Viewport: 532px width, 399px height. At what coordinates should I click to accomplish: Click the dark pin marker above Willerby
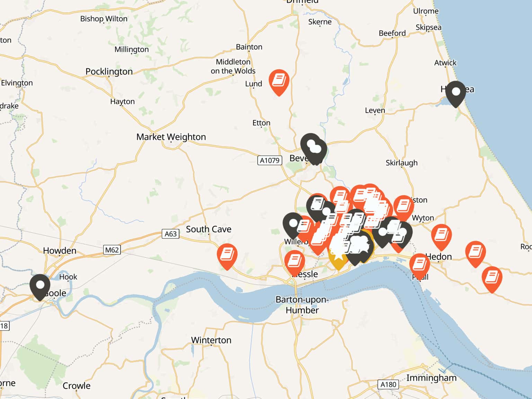pos(293,225)
